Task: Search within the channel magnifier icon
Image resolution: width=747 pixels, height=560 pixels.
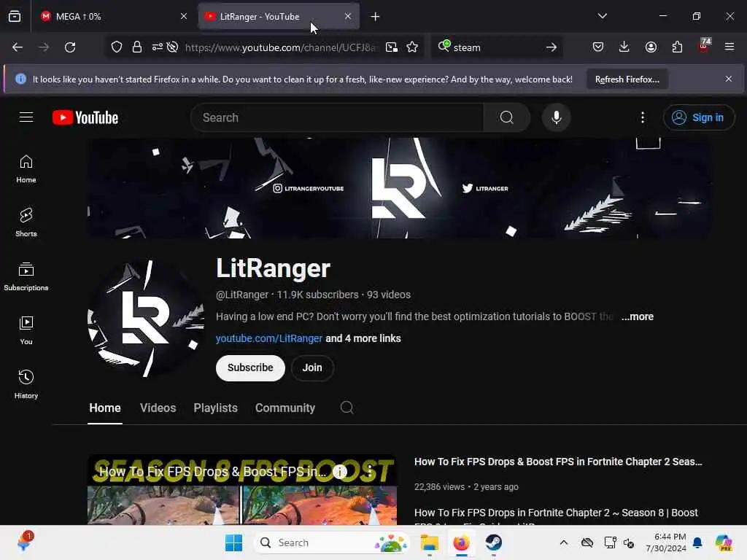Action: click(x=347, y=408)
